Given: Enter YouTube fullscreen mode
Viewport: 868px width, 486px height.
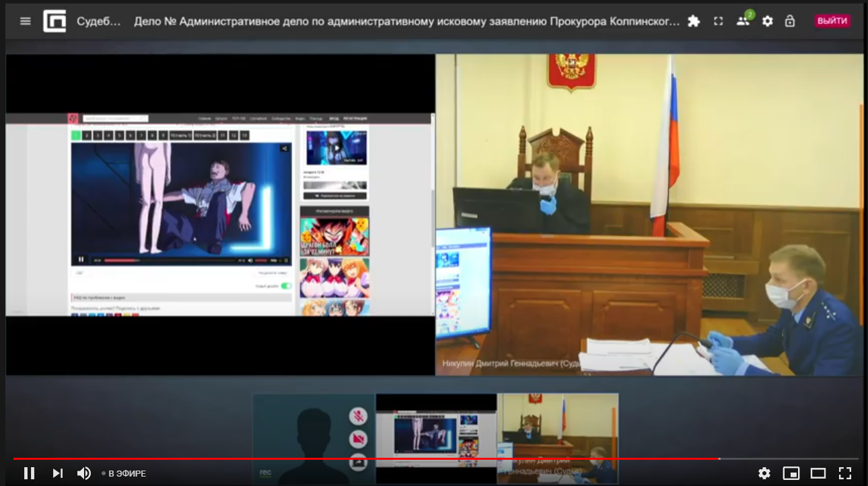Looking at the screenshot, I should click(845, 473).
